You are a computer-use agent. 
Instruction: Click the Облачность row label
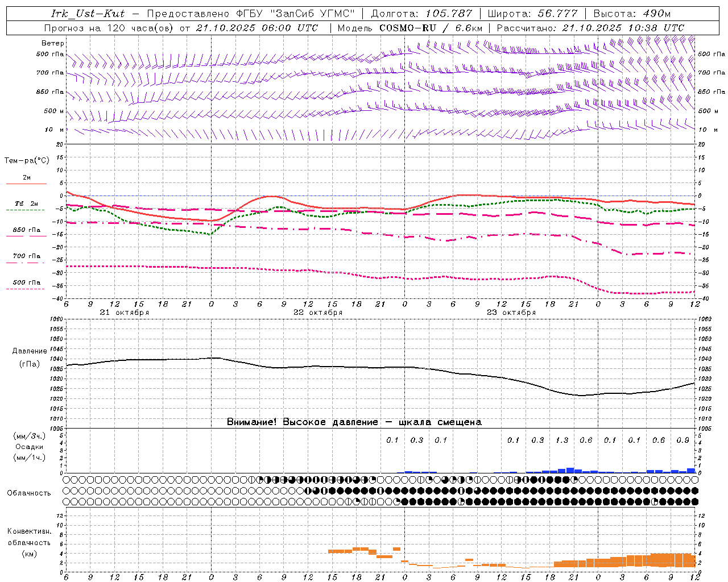click(x=29, y=493)
